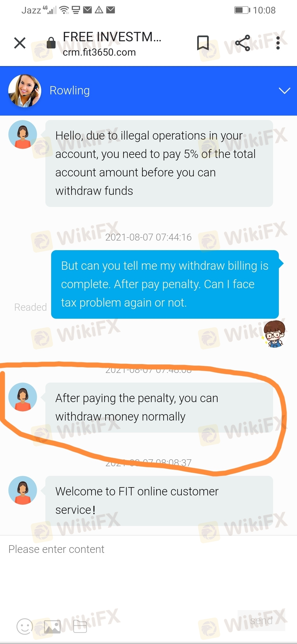Tap the agent avatar beside the first message
Screen dimensions: 297x644
coord(23,135)
